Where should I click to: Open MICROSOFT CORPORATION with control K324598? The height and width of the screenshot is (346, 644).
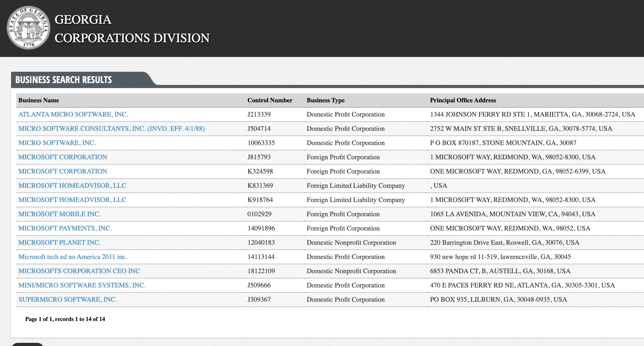(x=63, y=171)
